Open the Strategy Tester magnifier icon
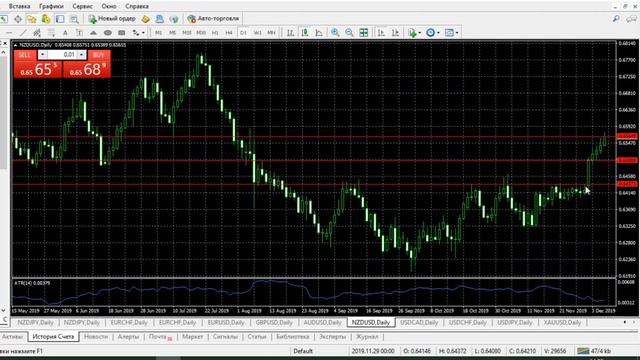Viewport: 640px width, 360px height. 74,19
